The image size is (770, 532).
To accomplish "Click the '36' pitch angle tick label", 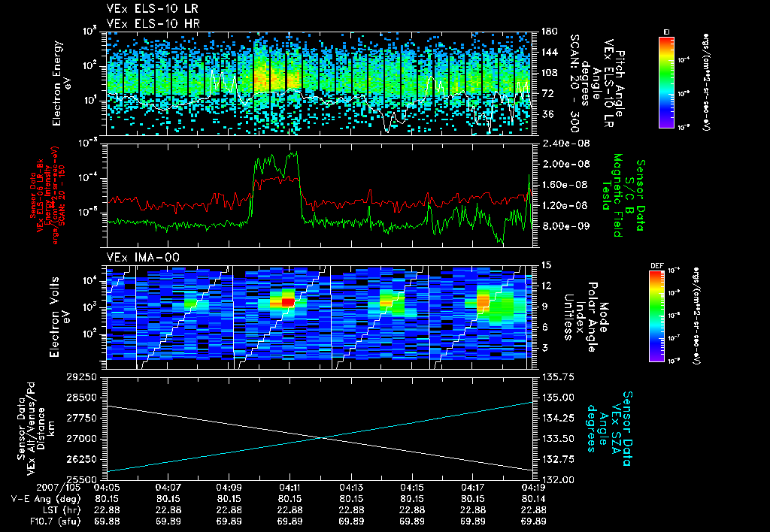I will point(547,114).
